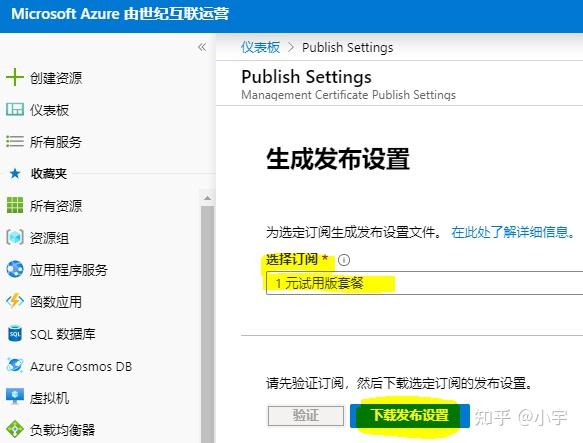Screen dimensions: 583x443
Task: Click the 验证 validate button
Action: tap(306, 415)
